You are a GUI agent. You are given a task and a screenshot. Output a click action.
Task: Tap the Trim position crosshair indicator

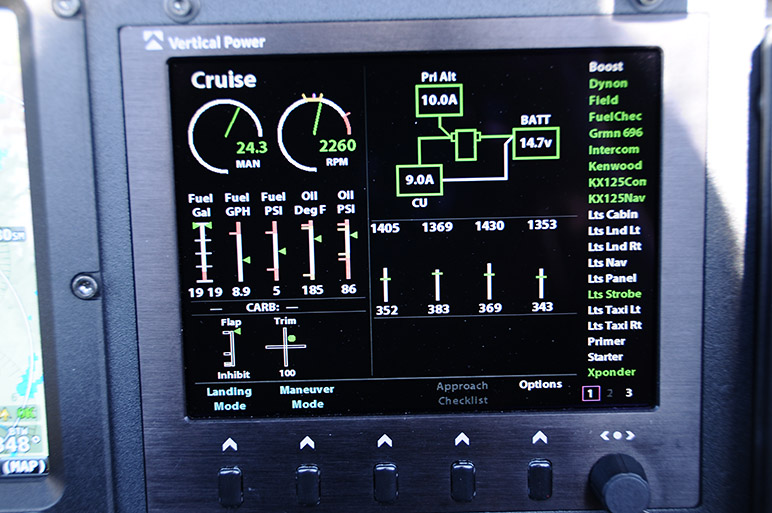pos(285,345)
